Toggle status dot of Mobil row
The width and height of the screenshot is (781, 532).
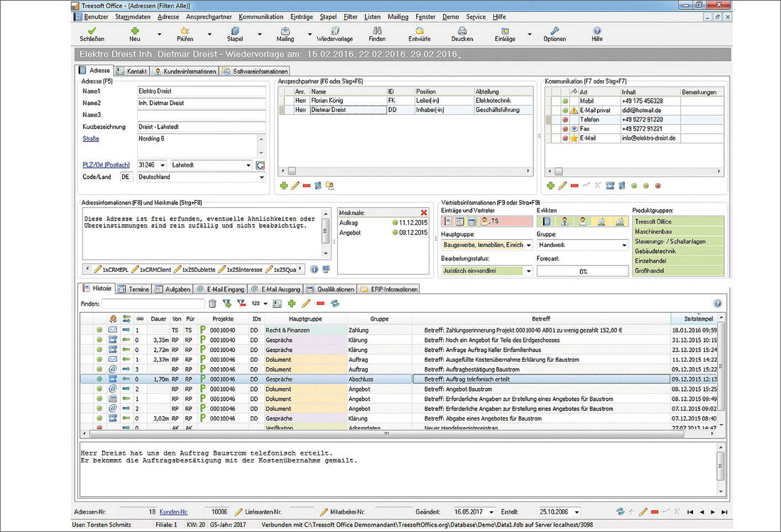565,101
